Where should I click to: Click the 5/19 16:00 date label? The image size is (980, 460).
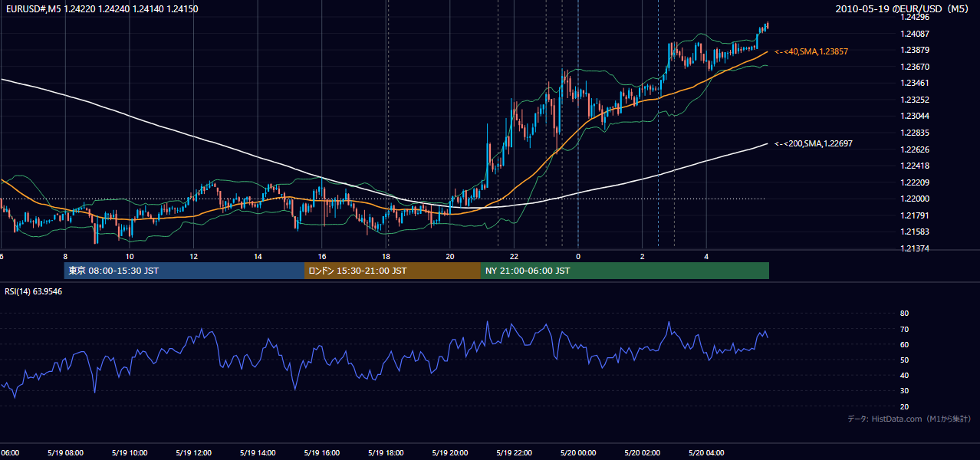[x=322, y=453]
